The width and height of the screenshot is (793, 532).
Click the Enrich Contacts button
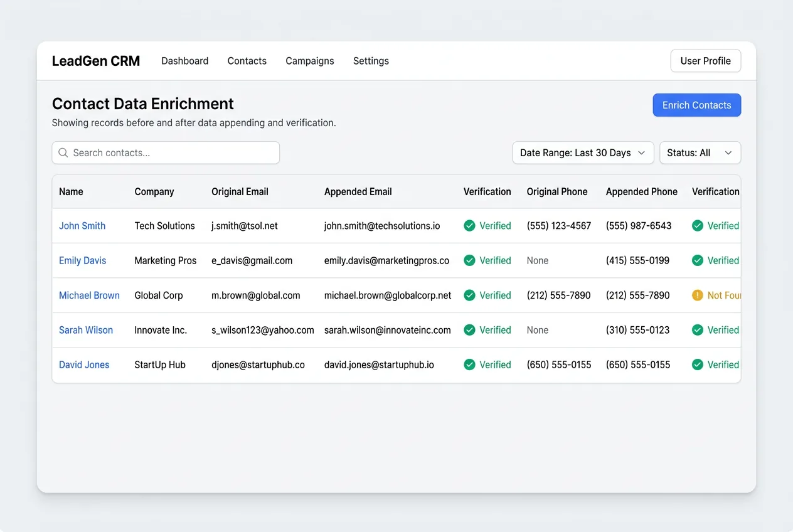pyautogui.click(x=696, y=105)
